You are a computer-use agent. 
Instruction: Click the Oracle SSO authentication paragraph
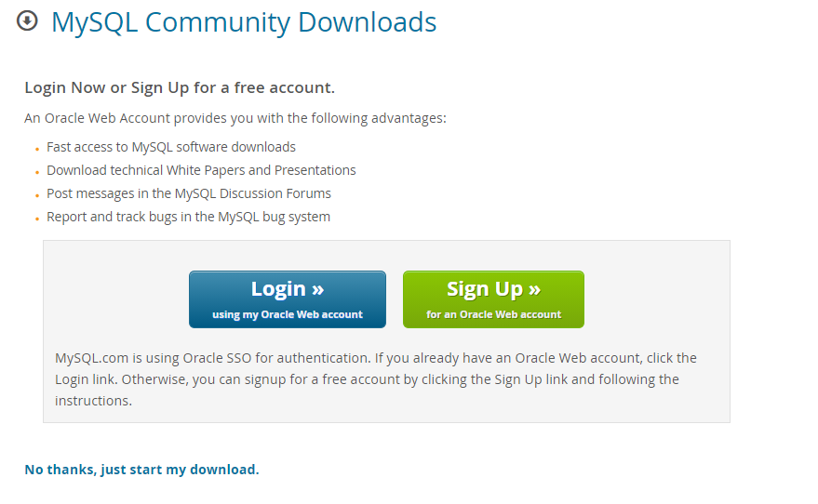point(376,379)
